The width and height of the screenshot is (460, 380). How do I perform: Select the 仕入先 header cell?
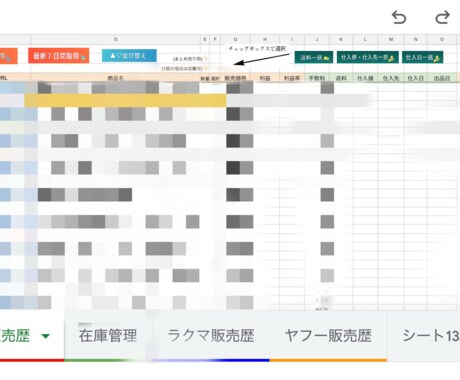391,78
